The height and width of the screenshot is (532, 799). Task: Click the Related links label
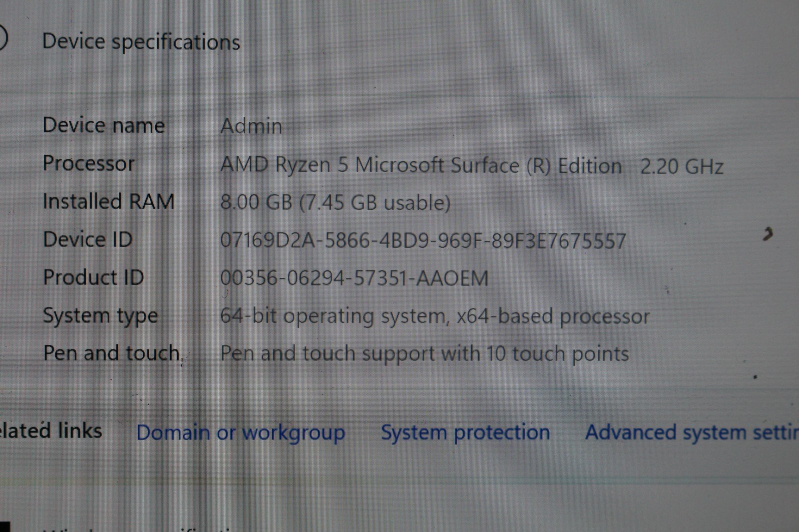[51, 430]
